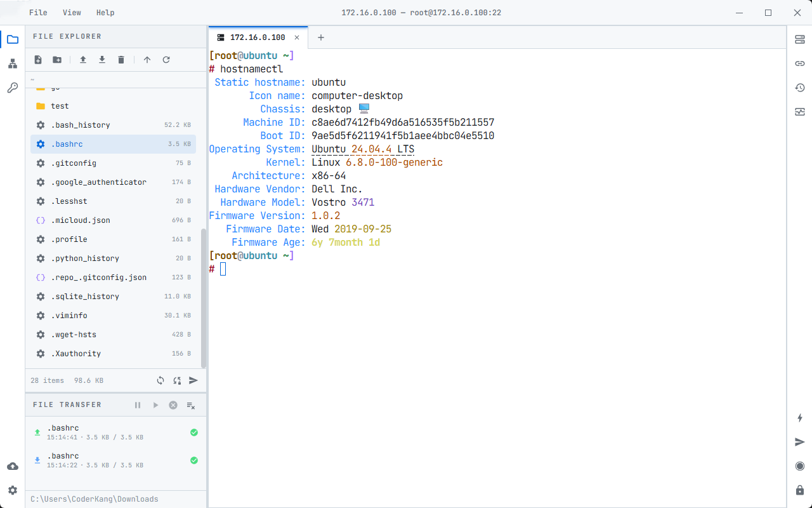
Task: Select the .bash_history file
Action: pos(113,125)
